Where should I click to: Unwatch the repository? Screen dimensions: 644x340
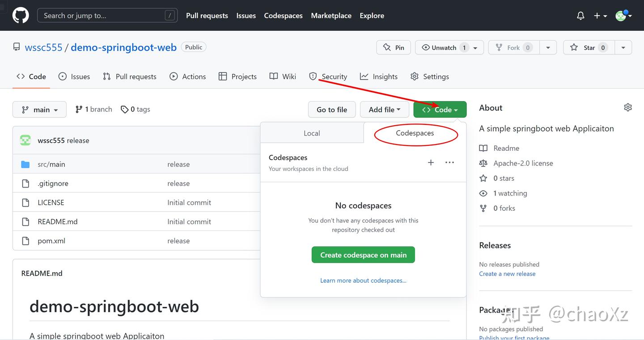(x=444, y=47)
